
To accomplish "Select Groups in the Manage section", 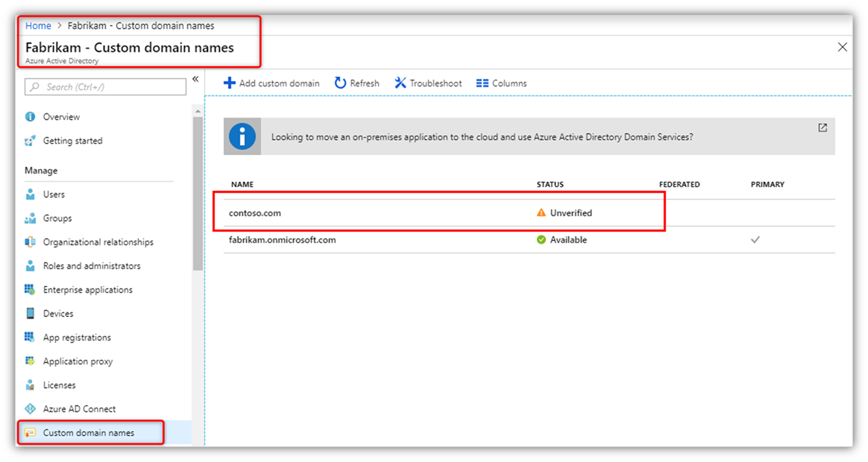I will 57,218.
